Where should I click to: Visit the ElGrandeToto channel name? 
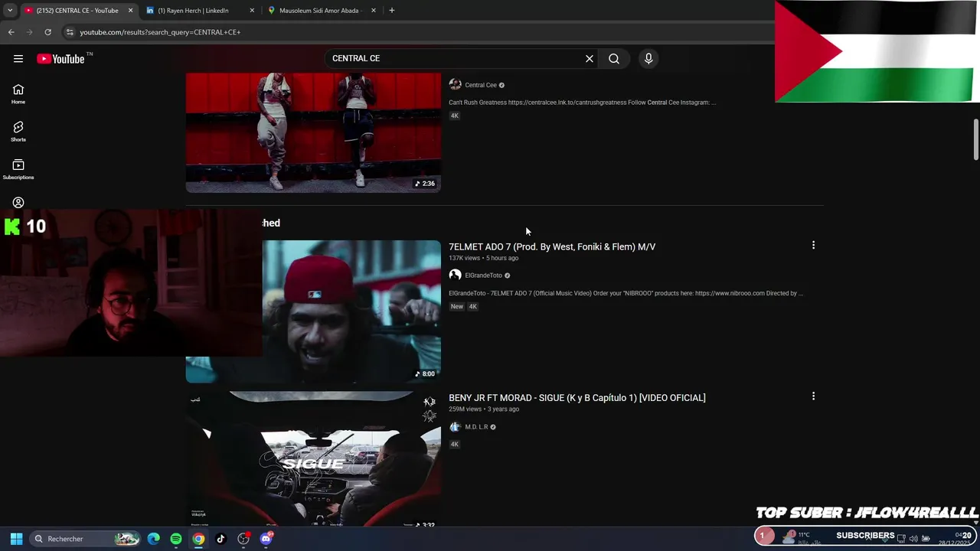[483, 275]
